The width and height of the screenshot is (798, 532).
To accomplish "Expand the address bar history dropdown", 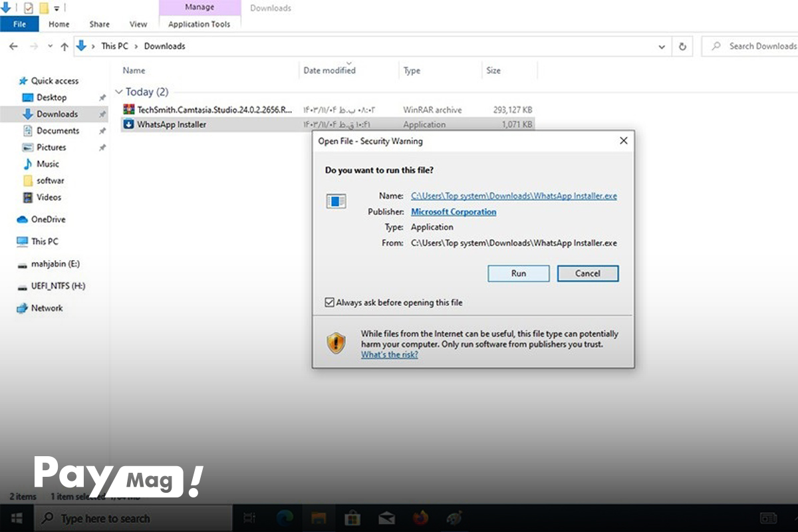I will coord(661,47).
